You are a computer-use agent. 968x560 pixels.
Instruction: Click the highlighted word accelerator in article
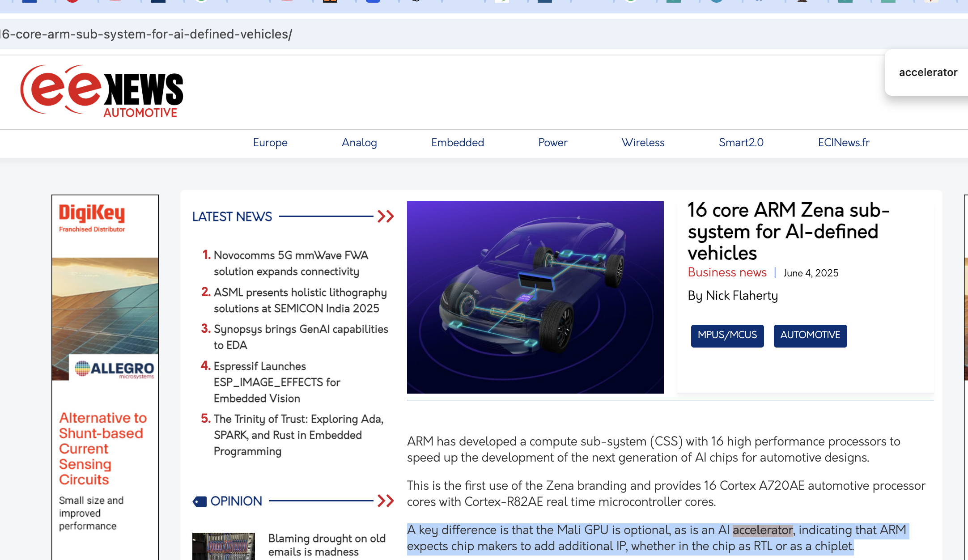763,530
